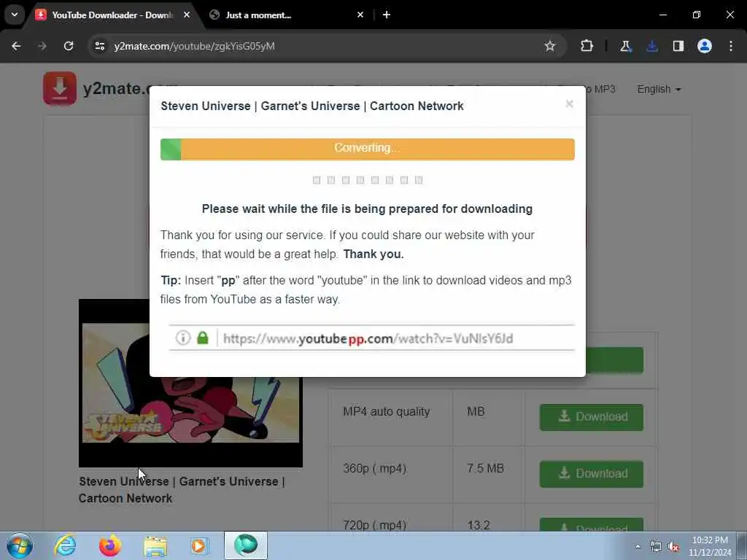Close the YouTube Downloader tab
This screenshot has height=560, width=747.
[187, 15]
